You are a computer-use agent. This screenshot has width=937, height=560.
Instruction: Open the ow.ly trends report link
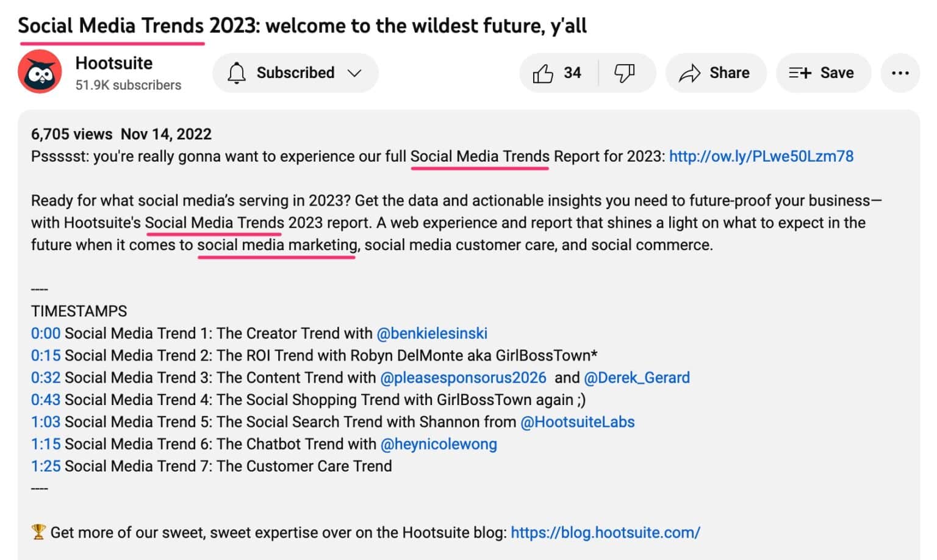pyautogui.click(x=761, y=156)
